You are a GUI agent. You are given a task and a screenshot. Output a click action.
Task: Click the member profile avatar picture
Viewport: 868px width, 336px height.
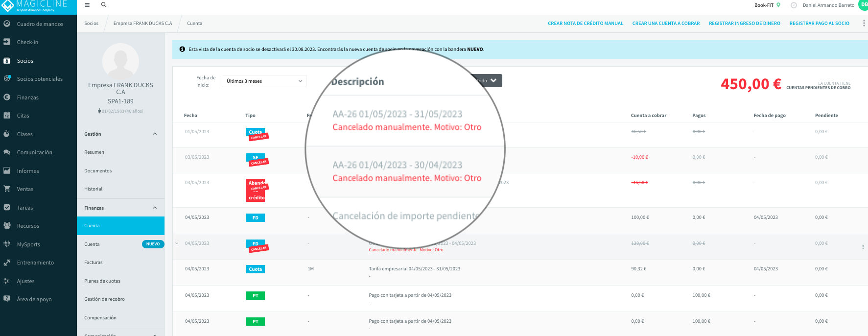120,61
